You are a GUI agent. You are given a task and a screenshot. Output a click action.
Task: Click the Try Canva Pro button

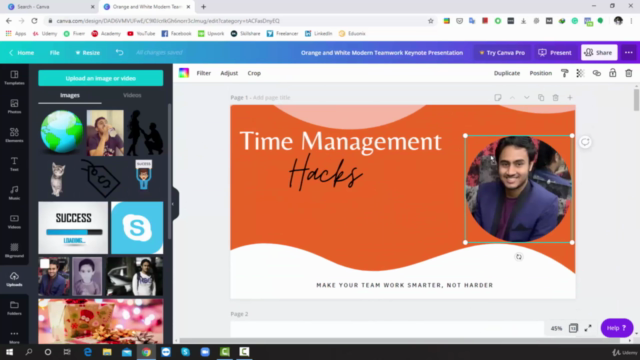[x=502, y=53]
